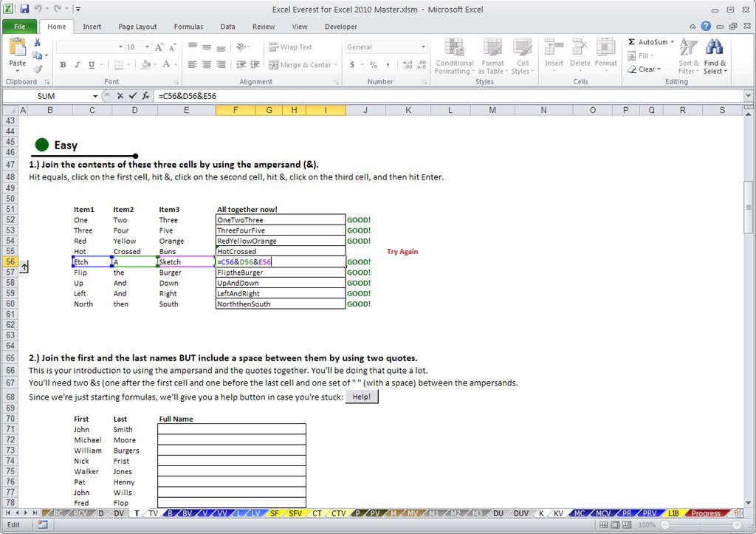This screenshot has height=534, width=756.
Task: Select row 71 header
Action: (x=10, y=429)
